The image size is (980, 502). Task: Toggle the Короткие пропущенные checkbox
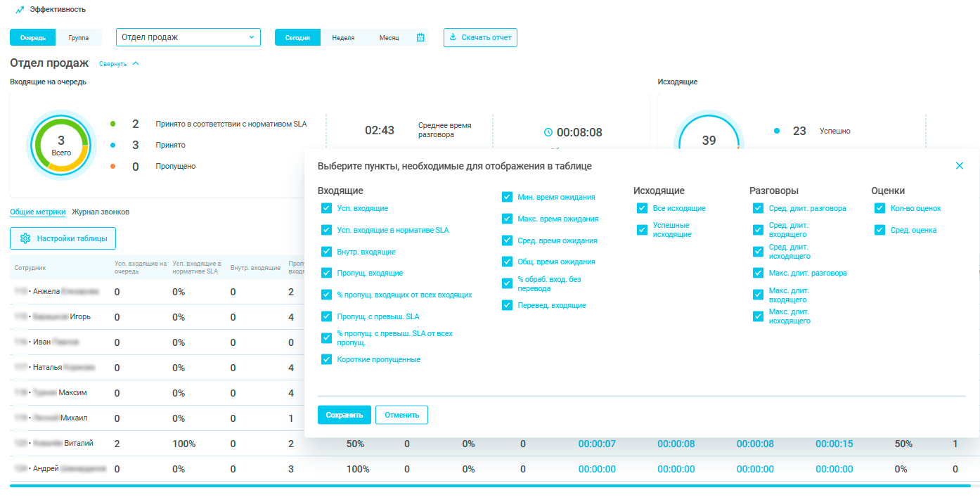tap(326, 359)
